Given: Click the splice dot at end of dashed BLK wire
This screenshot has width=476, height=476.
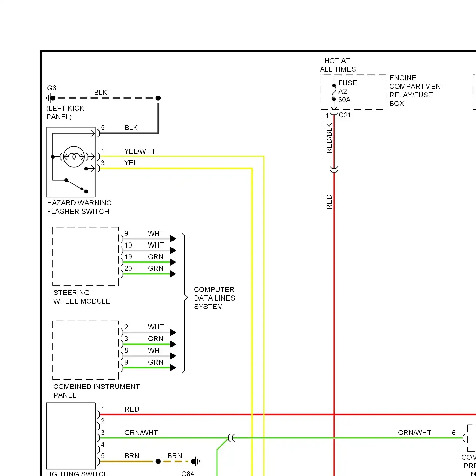Looking at the screenshot, I should point(158,98).
